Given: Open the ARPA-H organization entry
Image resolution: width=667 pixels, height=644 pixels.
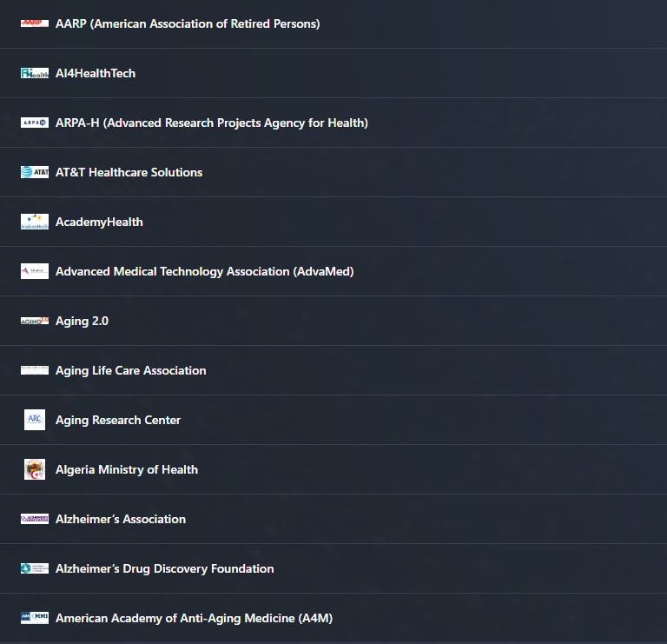Looking at the screenshot, I should click(x=211, y=123).
